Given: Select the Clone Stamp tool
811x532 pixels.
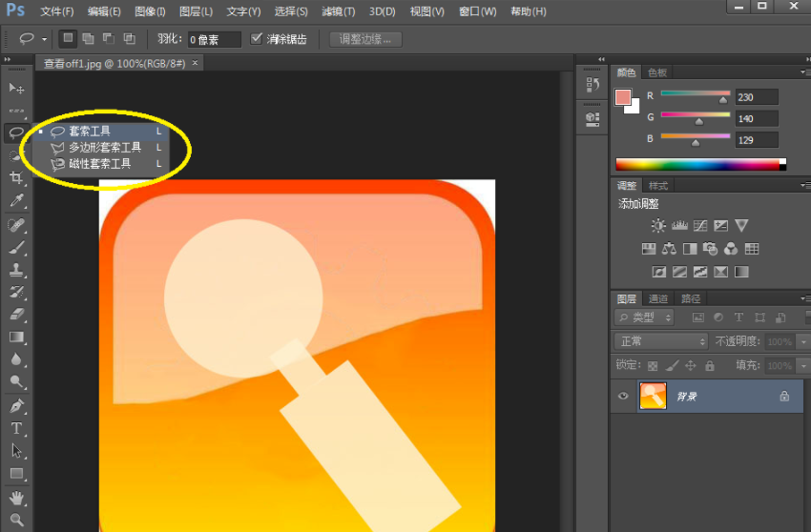Looking at the screenshot, I should [16, 270].
